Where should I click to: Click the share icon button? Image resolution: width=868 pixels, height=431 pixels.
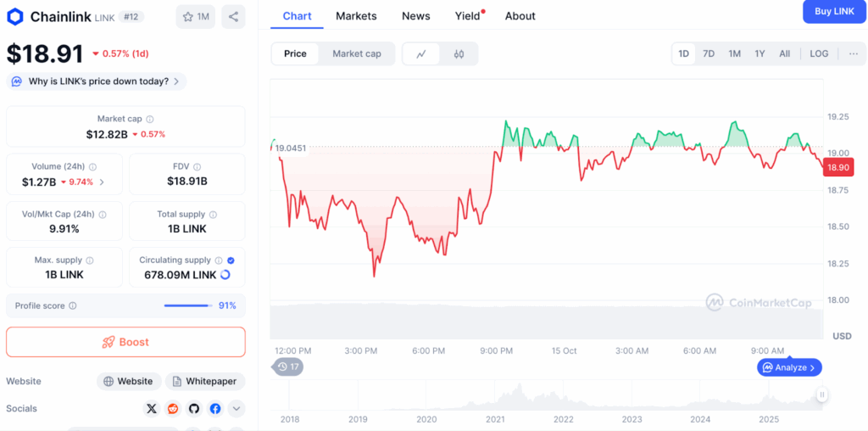point(233,16)
